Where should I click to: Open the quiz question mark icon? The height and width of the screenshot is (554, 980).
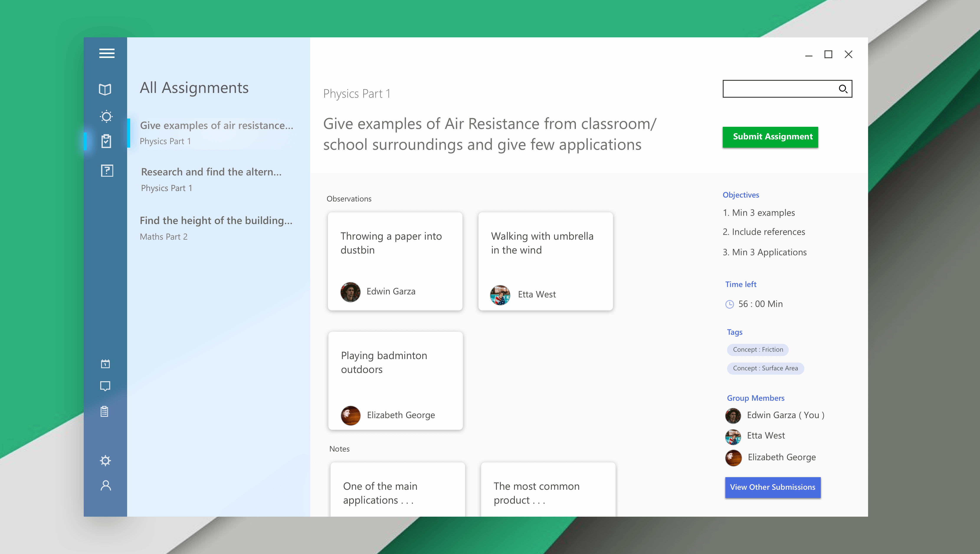107,171
